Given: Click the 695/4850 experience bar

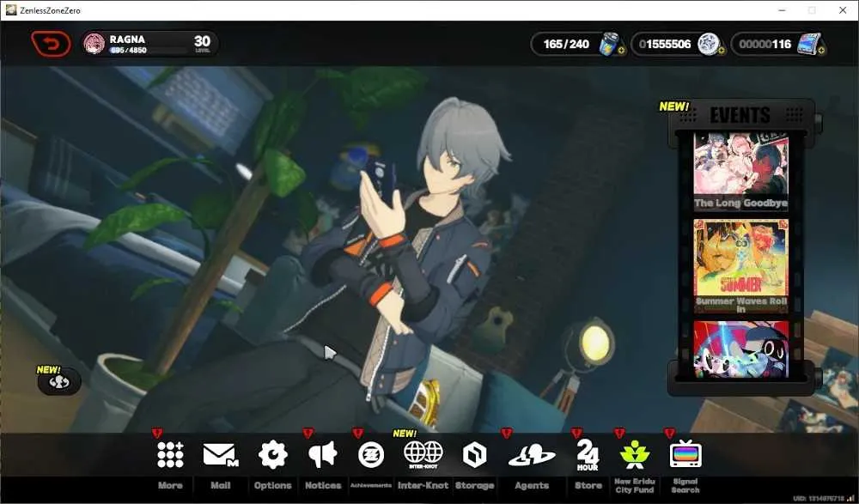Looking at the screenshot, I should 147,51.
